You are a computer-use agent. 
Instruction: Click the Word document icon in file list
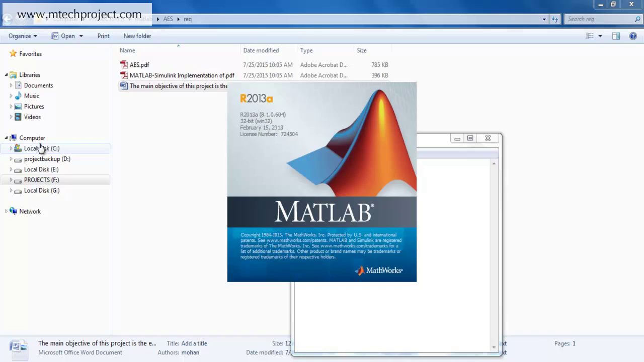pos(124,86)
